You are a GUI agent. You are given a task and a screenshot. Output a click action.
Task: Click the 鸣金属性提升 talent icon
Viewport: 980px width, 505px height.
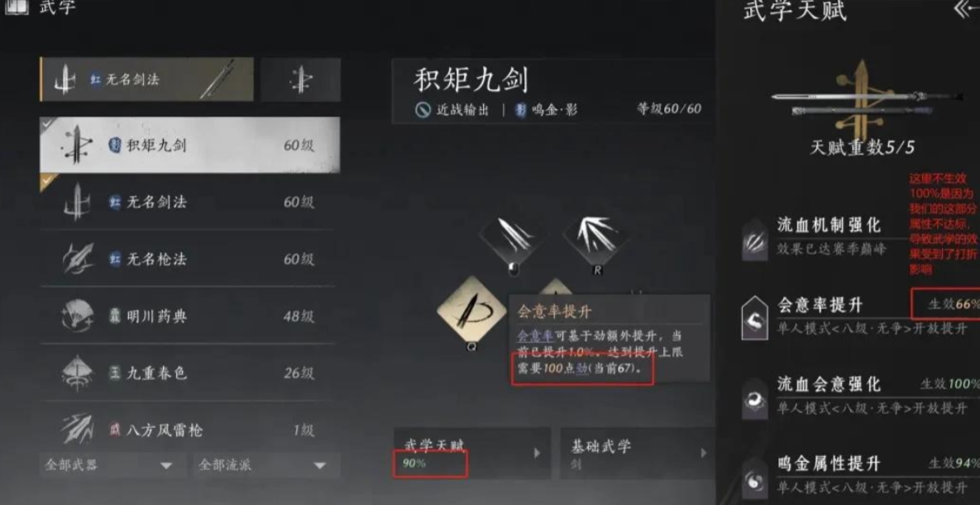pos(755,478)
